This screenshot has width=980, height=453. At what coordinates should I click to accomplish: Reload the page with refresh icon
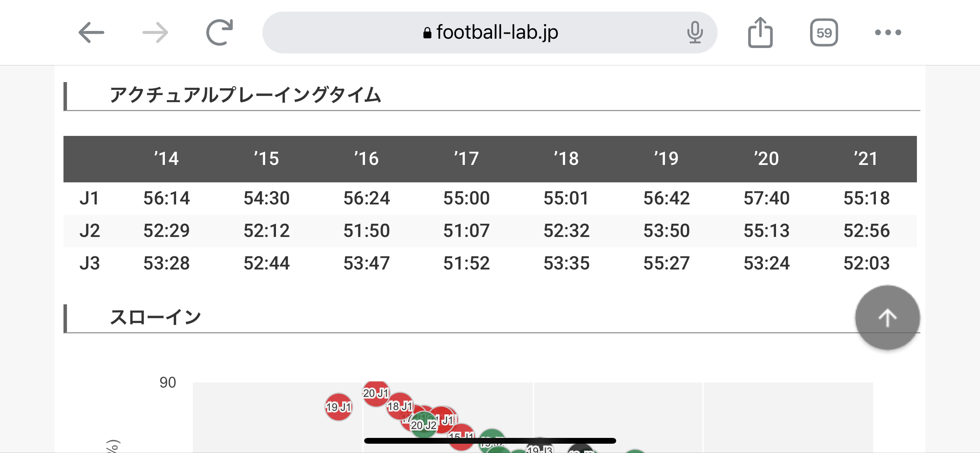219,33
